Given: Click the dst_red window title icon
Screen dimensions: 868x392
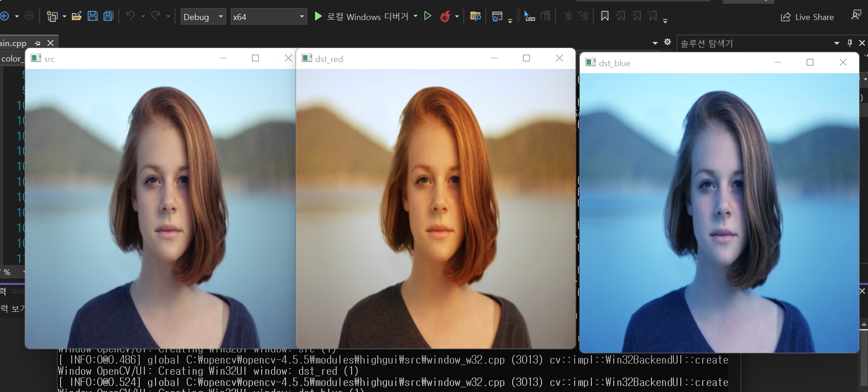Looking at the screenshot, I should click(307, 58).
